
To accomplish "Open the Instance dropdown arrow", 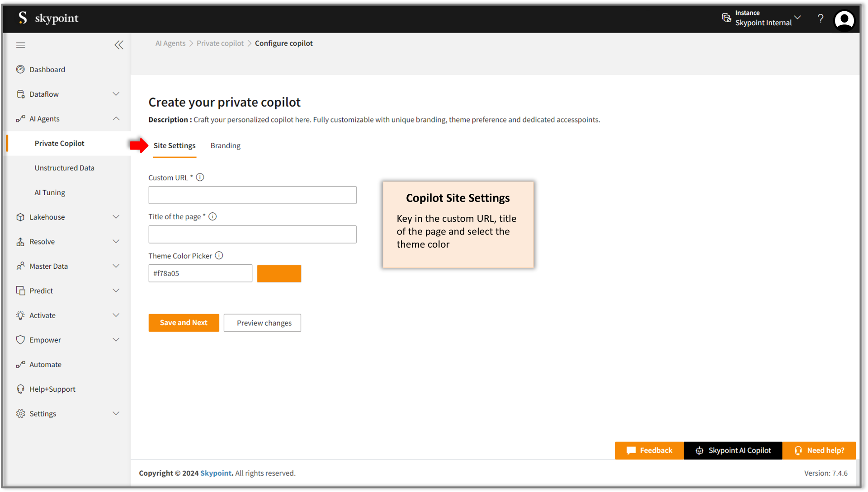I will (797, 18).
